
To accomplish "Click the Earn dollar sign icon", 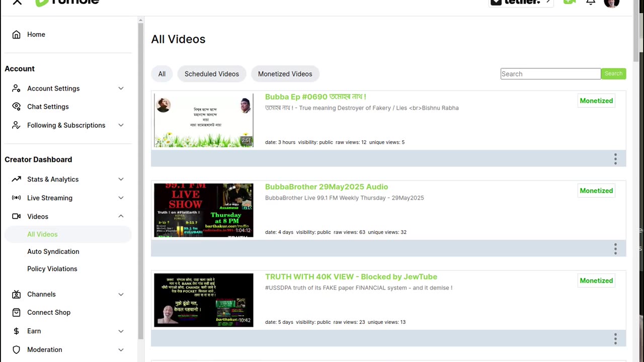I will click(x=17, y=331).
